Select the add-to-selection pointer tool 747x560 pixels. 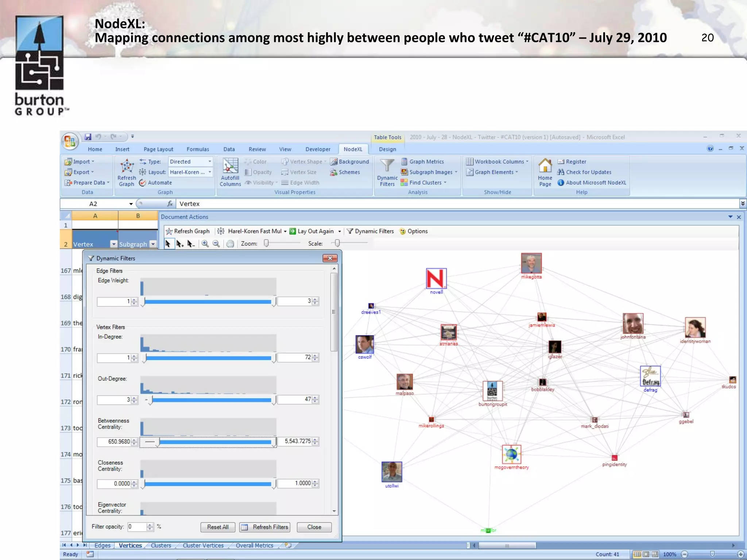180,244
